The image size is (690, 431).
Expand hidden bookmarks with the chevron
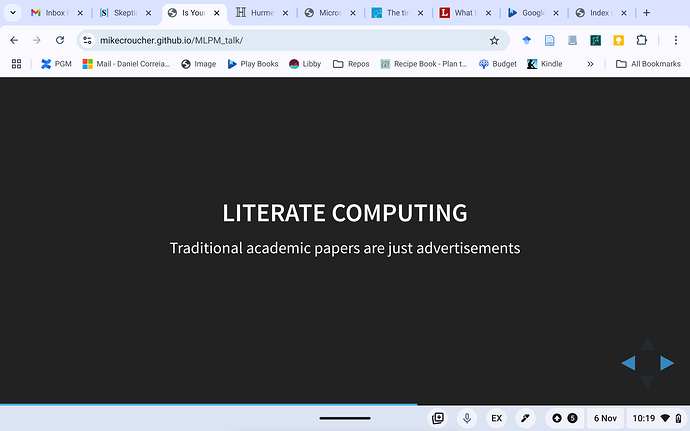[x=590, y=64]
